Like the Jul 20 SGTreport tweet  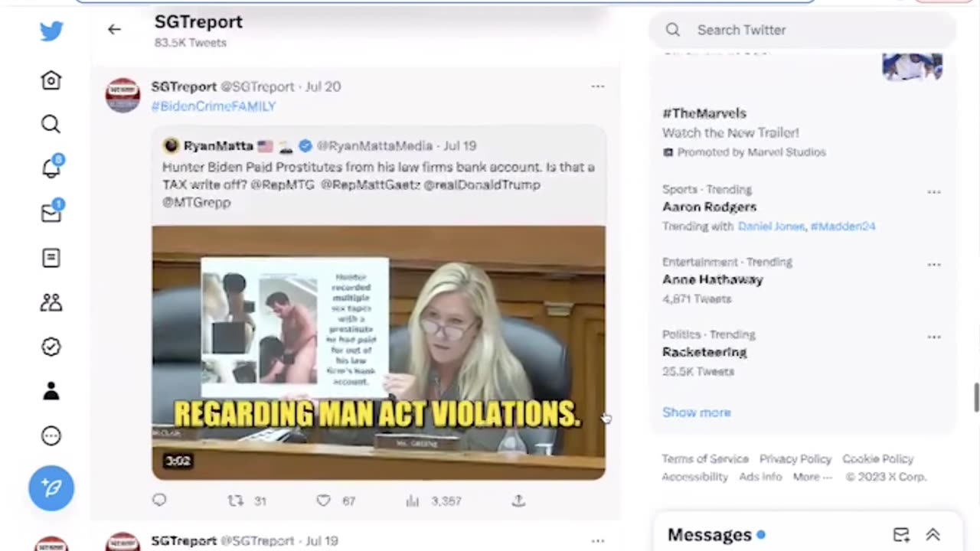tap(324, 500)
